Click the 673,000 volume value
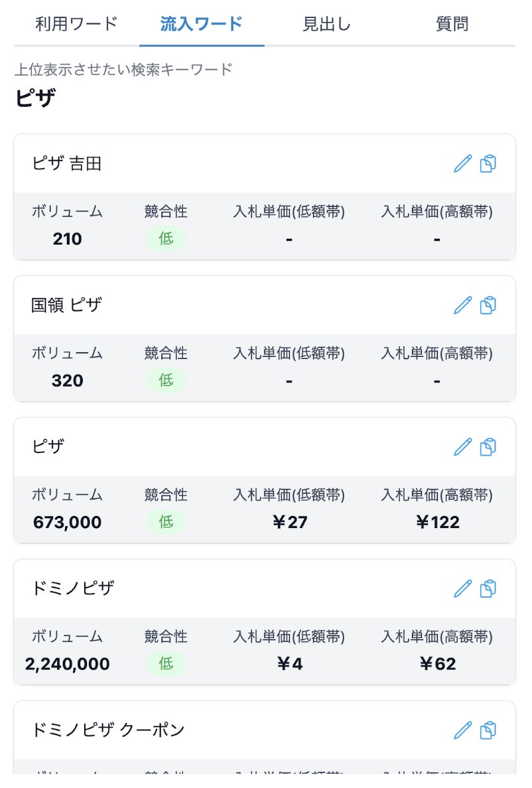Screen dimensions: 532x788 [68, 522]
